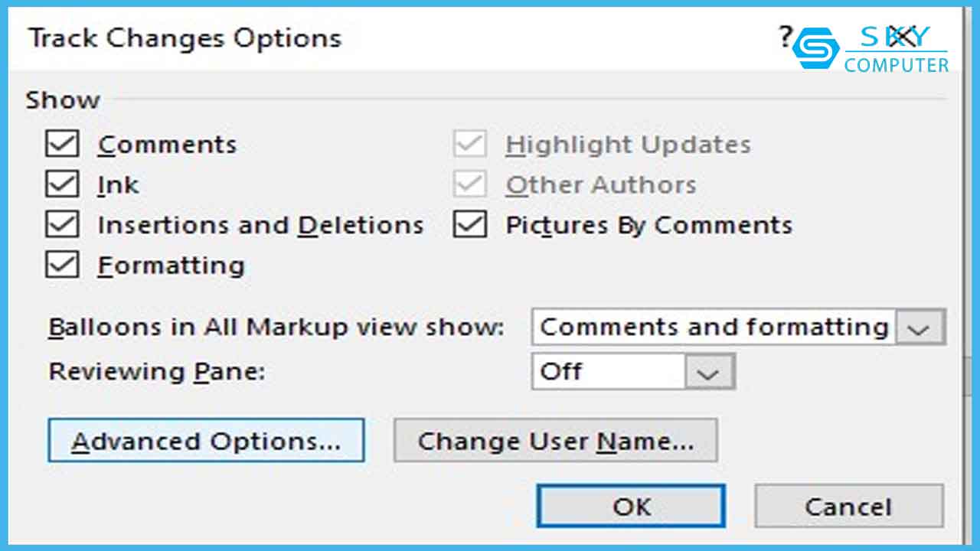Viewport: 980px width, 551px height.
Task: Confirm with the OK button
Action: 631,507
